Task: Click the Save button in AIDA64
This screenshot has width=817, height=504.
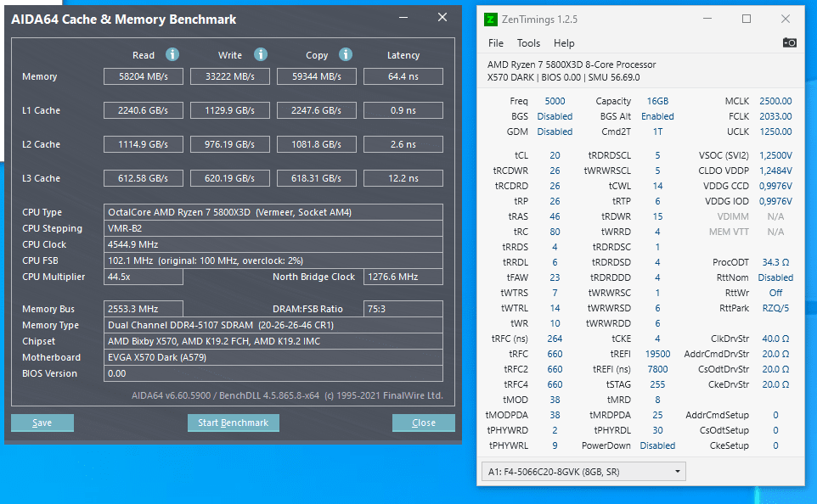Action: (42, 423)
